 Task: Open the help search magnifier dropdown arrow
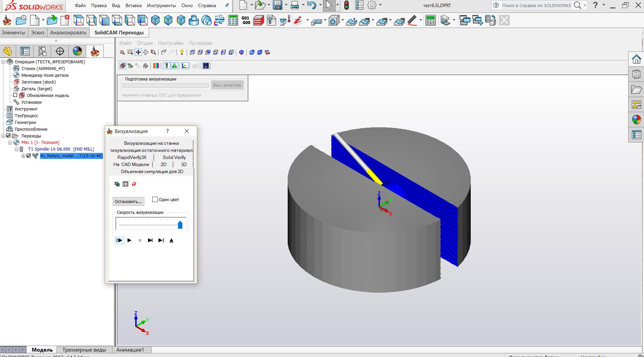[585, 5]
